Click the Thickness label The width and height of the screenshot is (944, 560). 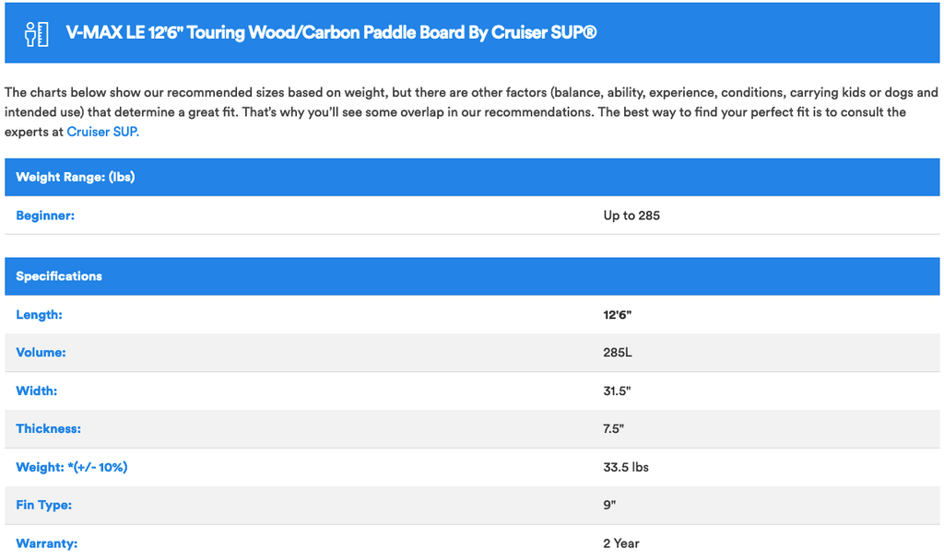(x=48, y=429)
